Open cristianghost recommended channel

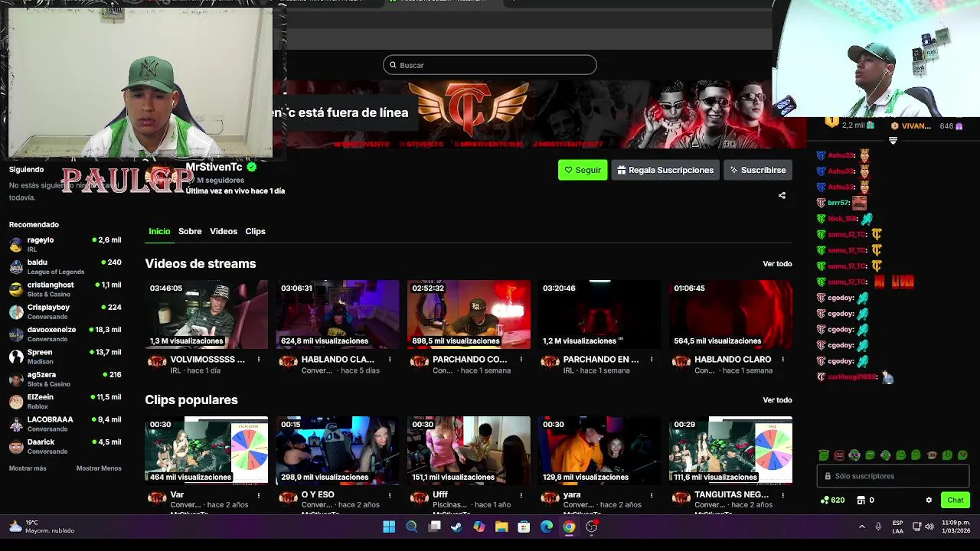(x=65, y=289)
